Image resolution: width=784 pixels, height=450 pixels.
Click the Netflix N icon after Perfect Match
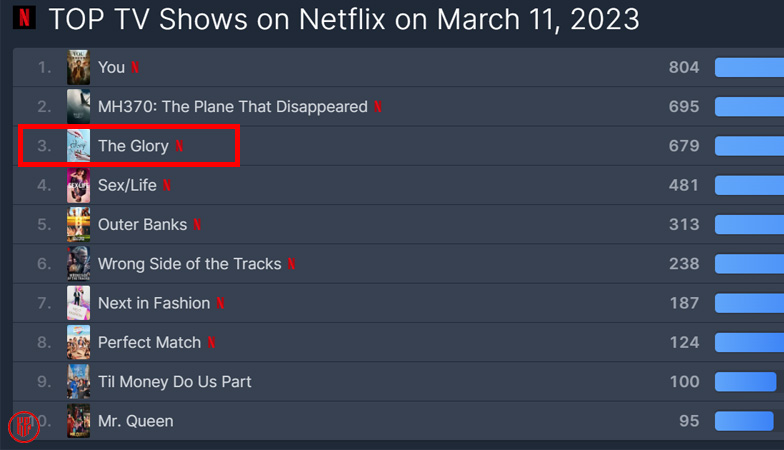[211, 343]
